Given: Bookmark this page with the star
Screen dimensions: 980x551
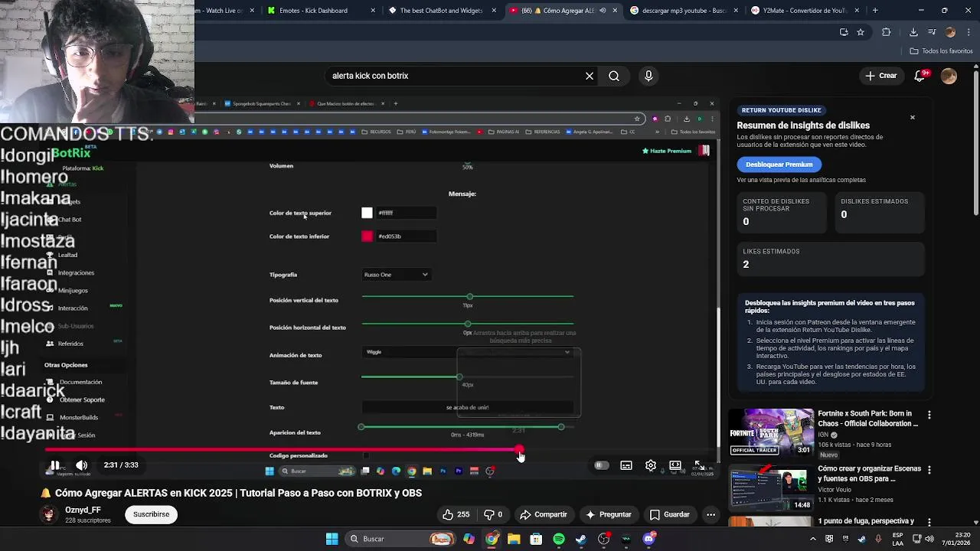Looking at the screenshot, I should click(861, 32).
